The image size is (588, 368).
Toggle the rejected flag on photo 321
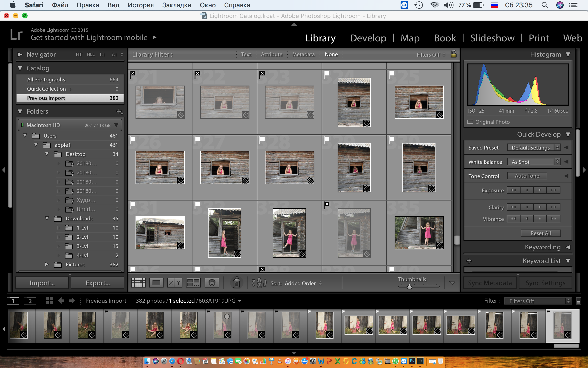133,74
